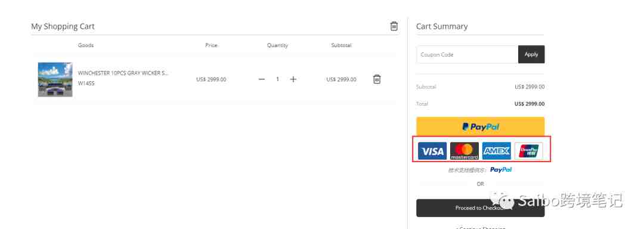Click the Apply coupon button
The image size is (644, 229).
531,54
